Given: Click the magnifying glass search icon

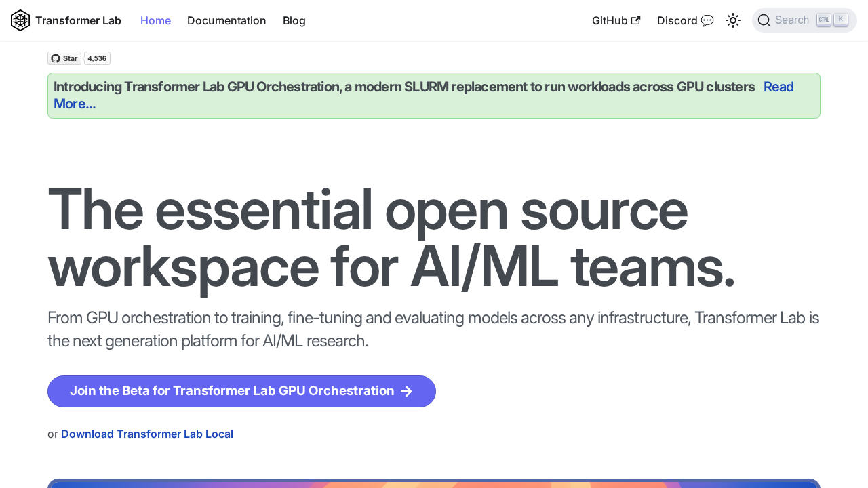Looking at the screenshot, I should tap(764, 20).
